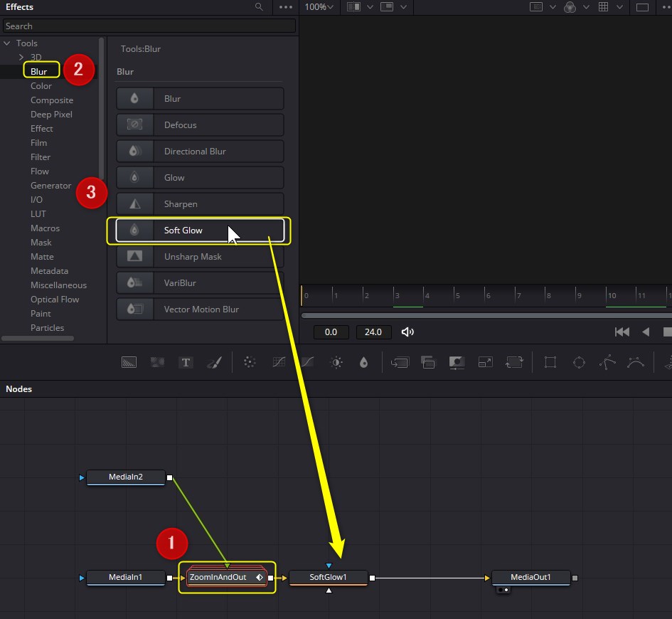
Task: Add Blur node using droplet toolbar icon
Action: pyautogui.click(x=364, y=363)
